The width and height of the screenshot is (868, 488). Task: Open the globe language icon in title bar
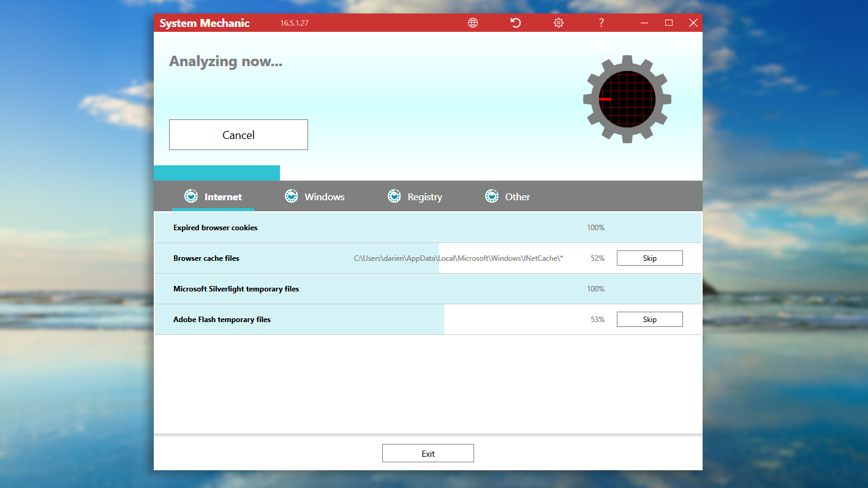click(x=473, y=23)
